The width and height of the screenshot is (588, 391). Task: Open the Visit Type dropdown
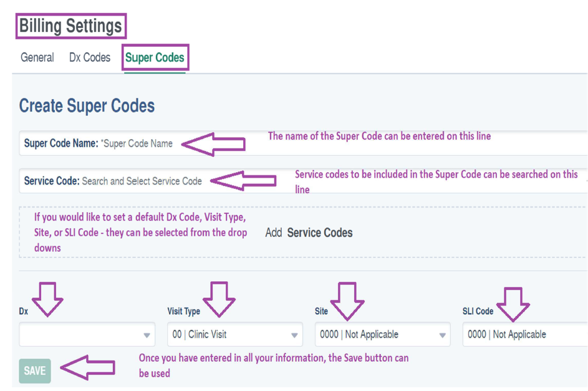pos(234,334)
